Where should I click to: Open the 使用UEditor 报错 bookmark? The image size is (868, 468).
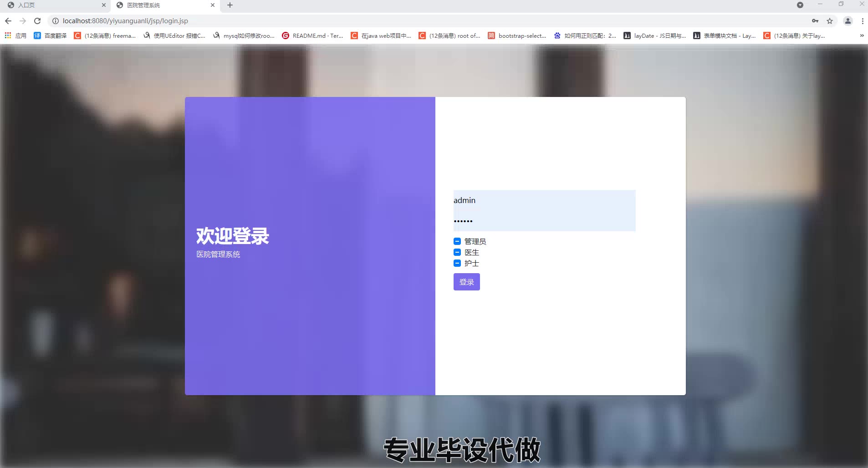[x=174, y=36]
